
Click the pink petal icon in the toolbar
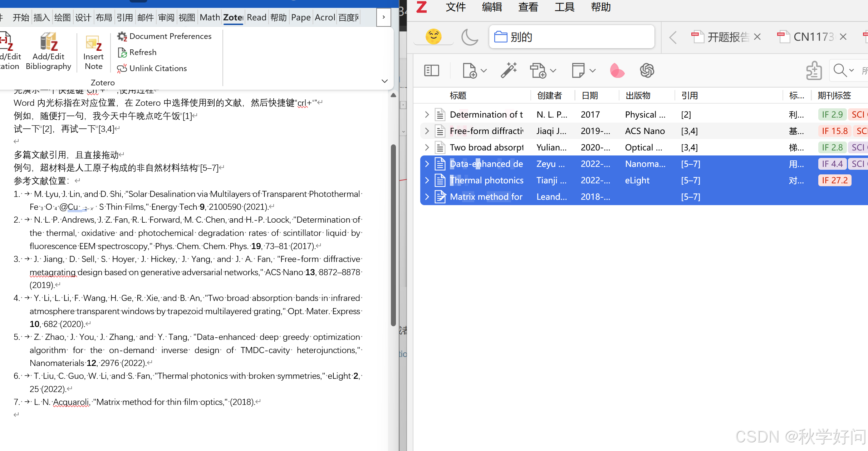(x=617, y=70)
